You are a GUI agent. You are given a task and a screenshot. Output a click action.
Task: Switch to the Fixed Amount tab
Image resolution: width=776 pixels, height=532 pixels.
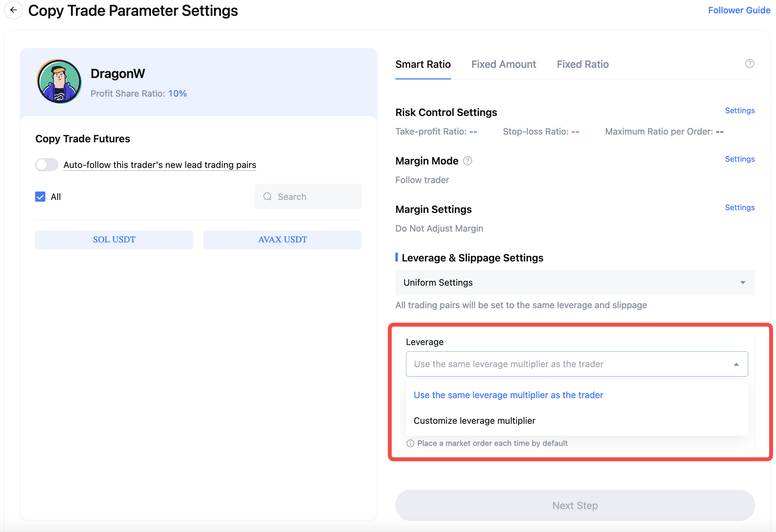pyautogui.click(x=504, y=64)
